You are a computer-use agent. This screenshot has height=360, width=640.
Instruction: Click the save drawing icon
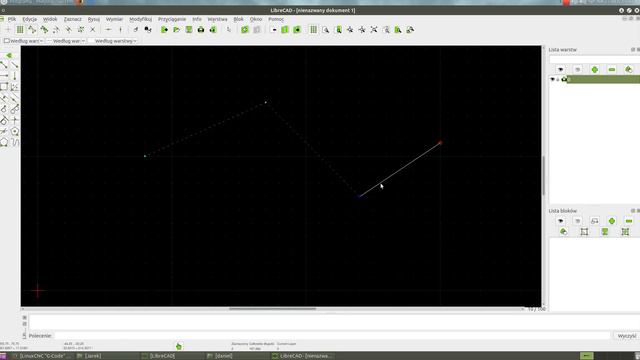pos(189,30)
